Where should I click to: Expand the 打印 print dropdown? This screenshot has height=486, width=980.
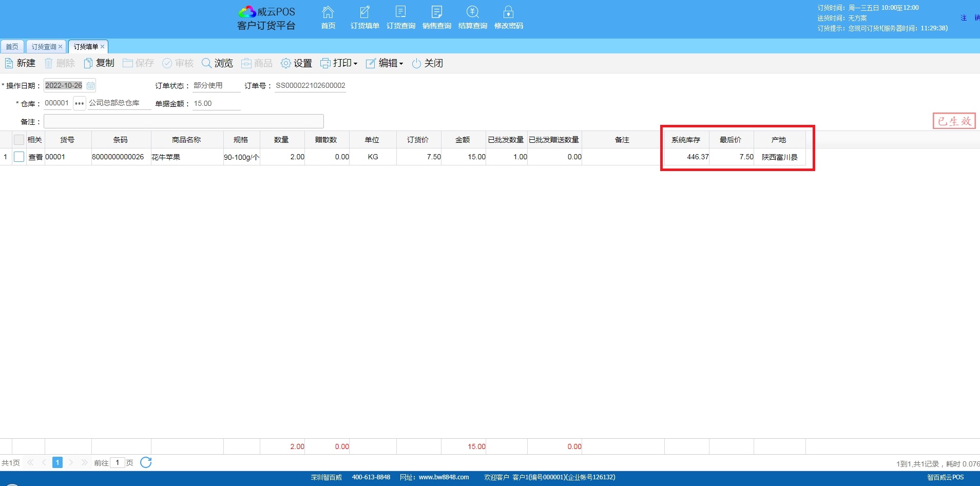(339, 63)
